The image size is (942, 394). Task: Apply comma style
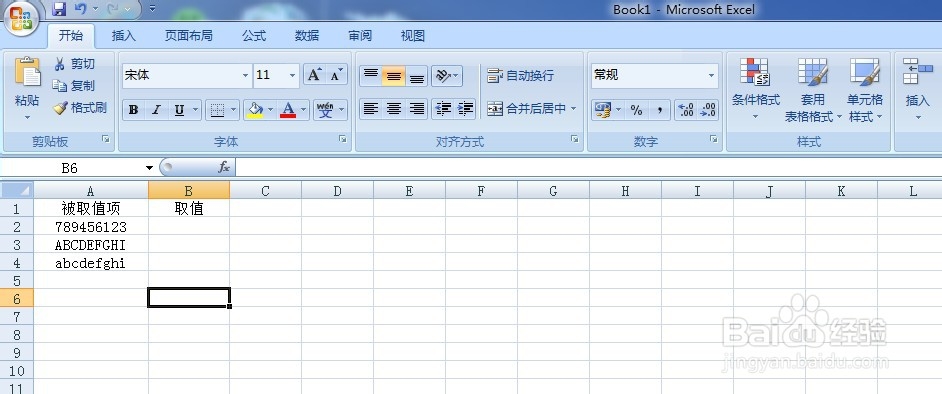660,110
